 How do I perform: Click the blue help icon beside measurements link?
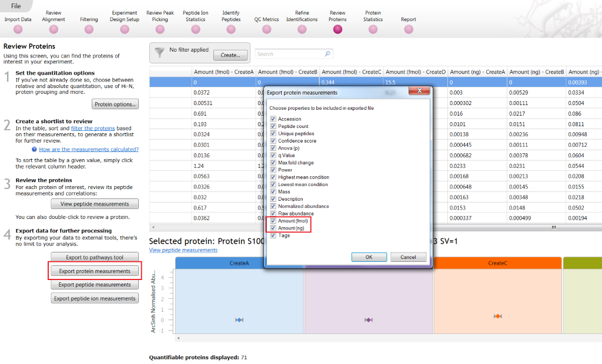(x=34, y=150)
